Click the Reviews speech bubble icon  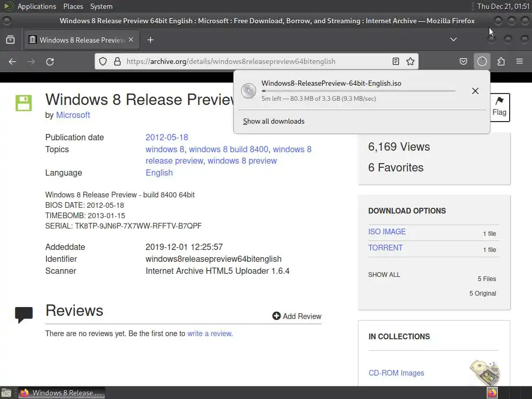(x=24, y=315)
